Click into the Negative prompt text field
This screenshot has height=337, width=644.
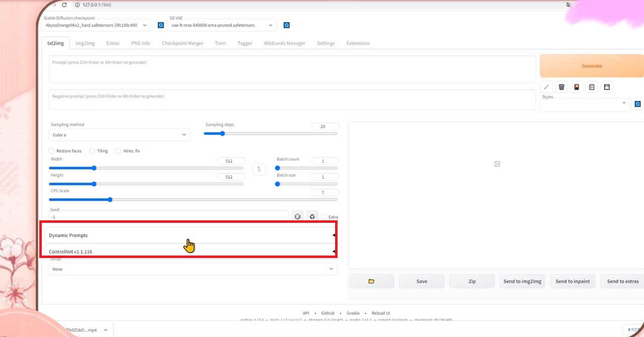pyautogui.click(x=292, y=100)
